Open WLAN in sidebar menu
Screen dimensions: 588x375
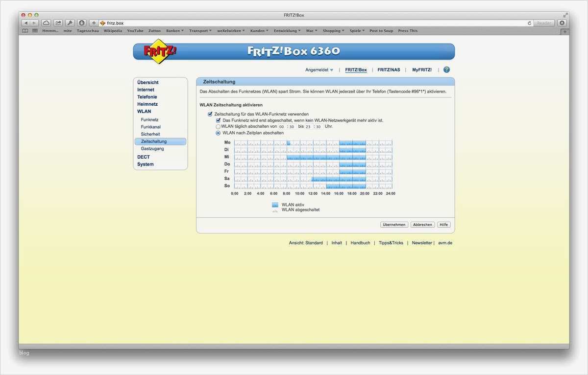144,112
